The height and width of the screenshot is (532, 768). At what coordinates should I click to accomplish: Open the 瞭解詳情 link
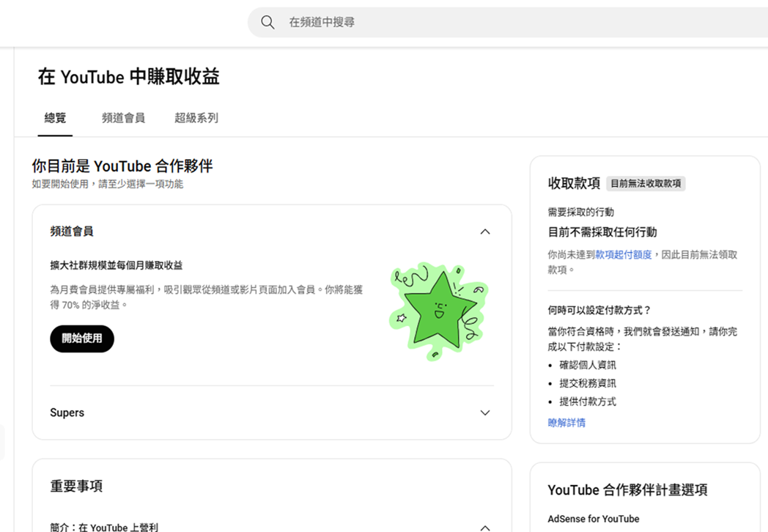566,423
